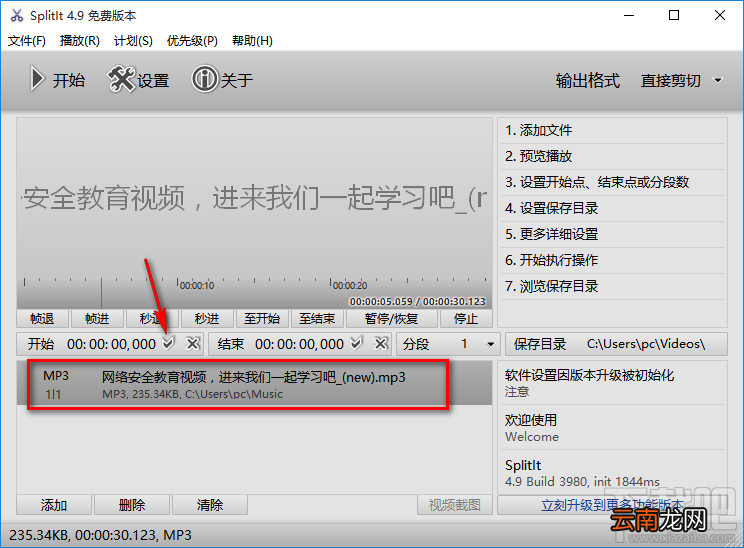Click the 删除 delete button
This screenshot has height=548, width=744.
pyautogui.click(x=131, y=505)
